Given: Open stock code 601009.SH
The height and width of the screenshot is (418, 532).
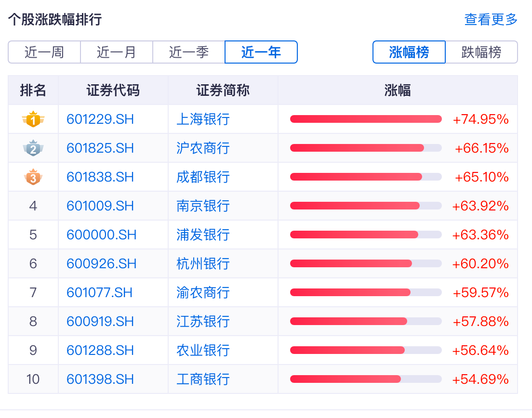Looking at the screenshot, I should 100,206.
